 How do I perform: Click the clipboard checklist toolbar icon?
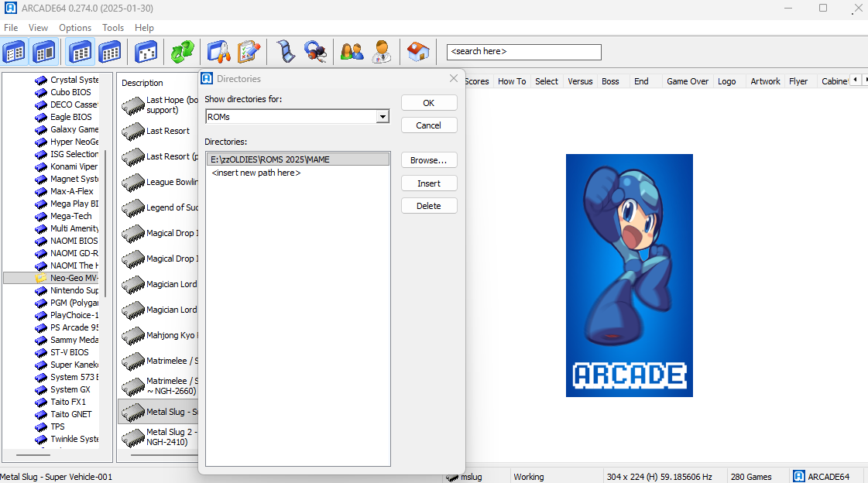tap(249, 52)
